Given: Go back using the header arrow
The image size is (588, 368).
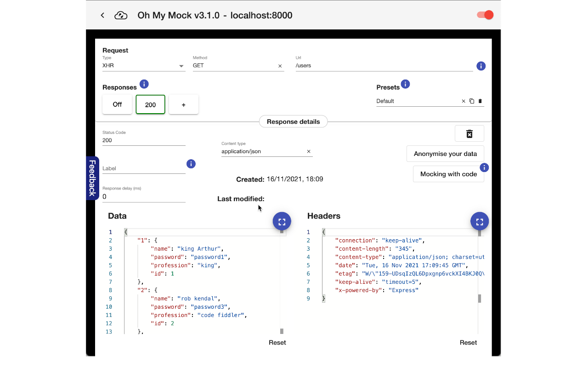Looking at the screenshot, I should tap(102, 15).
